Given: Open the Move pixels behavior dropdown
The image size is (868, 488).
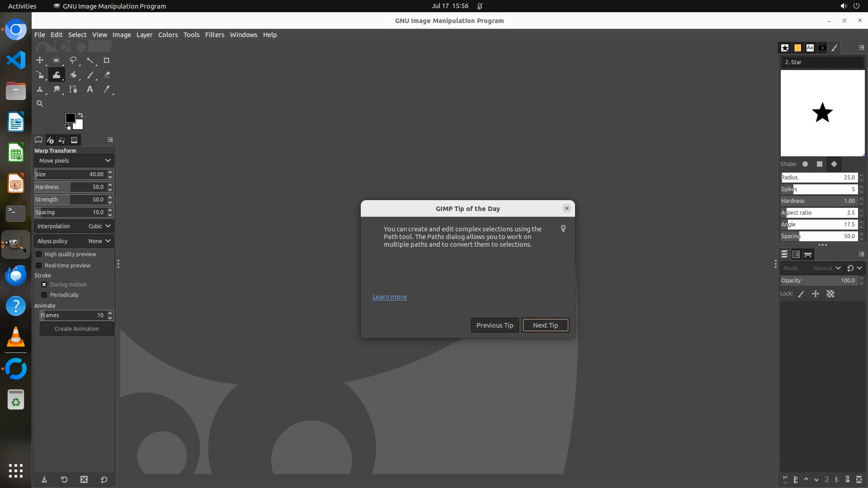Looking at the screenshot, I should pos(74,160).
